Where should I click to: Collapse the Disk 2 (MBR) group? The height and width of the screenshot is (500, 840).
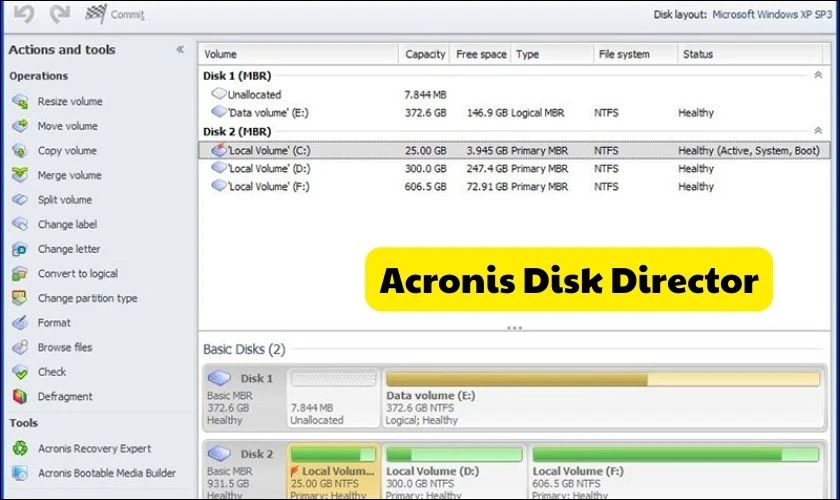(x=818, y=130)
